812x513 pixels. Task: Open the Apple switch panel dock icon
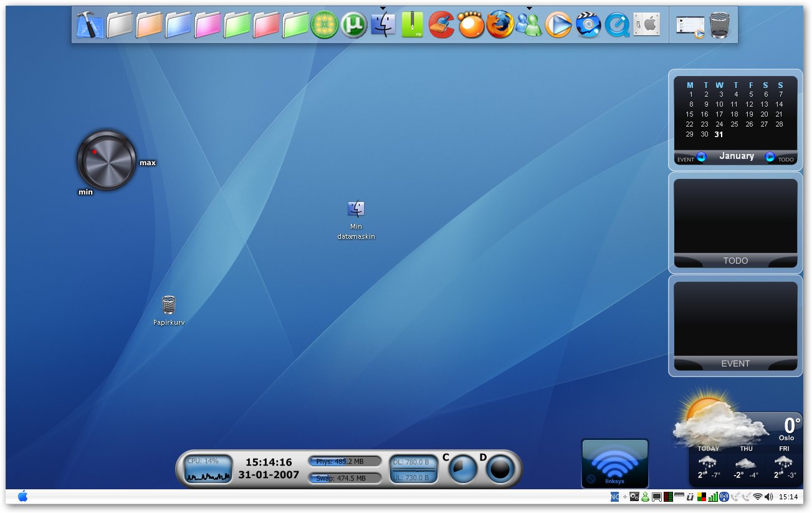646,25
